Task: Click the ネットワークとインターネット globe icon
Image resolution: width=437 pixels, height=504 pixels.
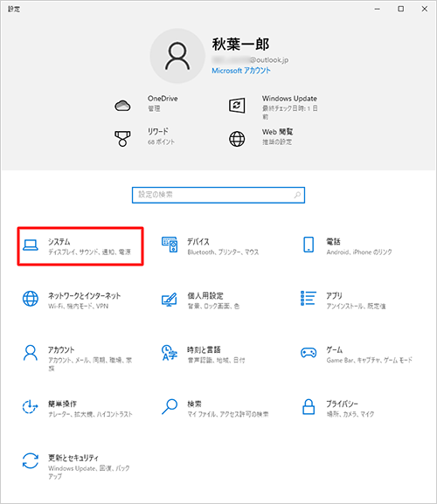Action: (31, 299)
